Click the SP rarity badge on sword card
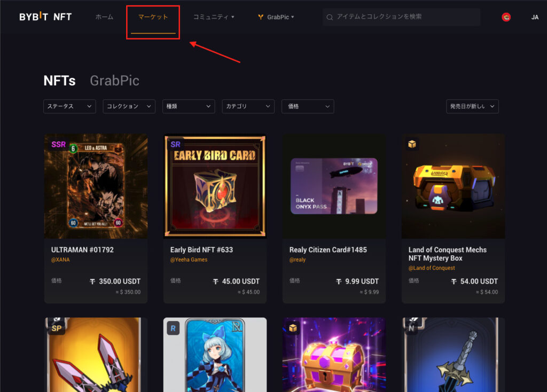 [x=57, y=328]
